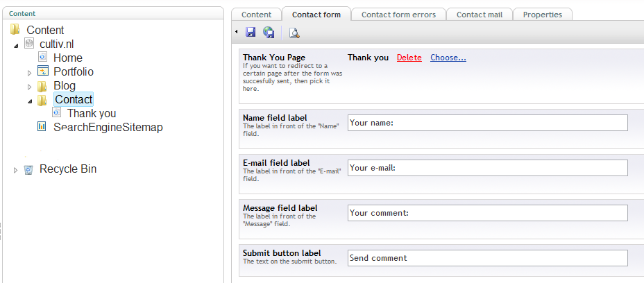This screenshot has height=283, width=644.
Task: Click the Preview magnifier page icon
Action: click(x=294, y=33)
